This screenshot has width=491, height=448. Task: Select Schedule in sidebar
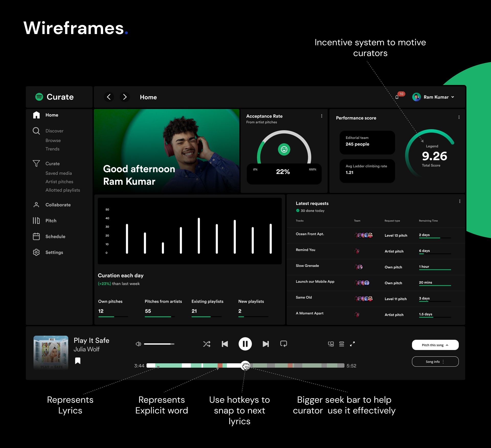[x=55, y=236]
